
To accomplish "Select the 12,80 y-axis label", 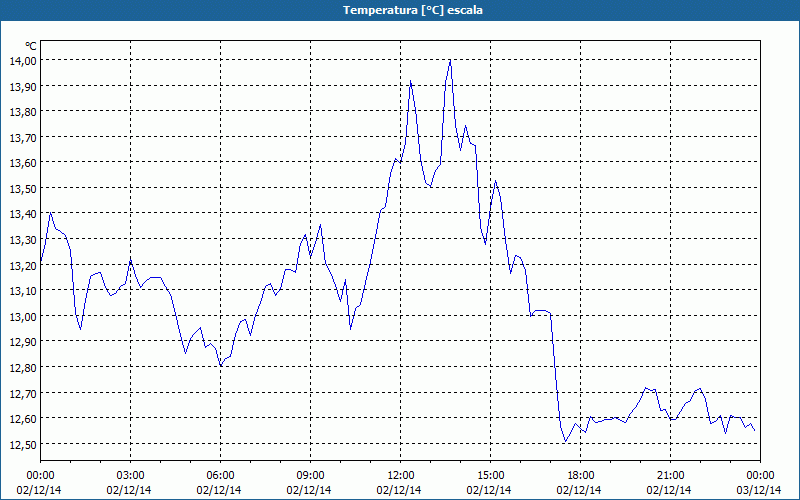I will (x=23, y=367).
